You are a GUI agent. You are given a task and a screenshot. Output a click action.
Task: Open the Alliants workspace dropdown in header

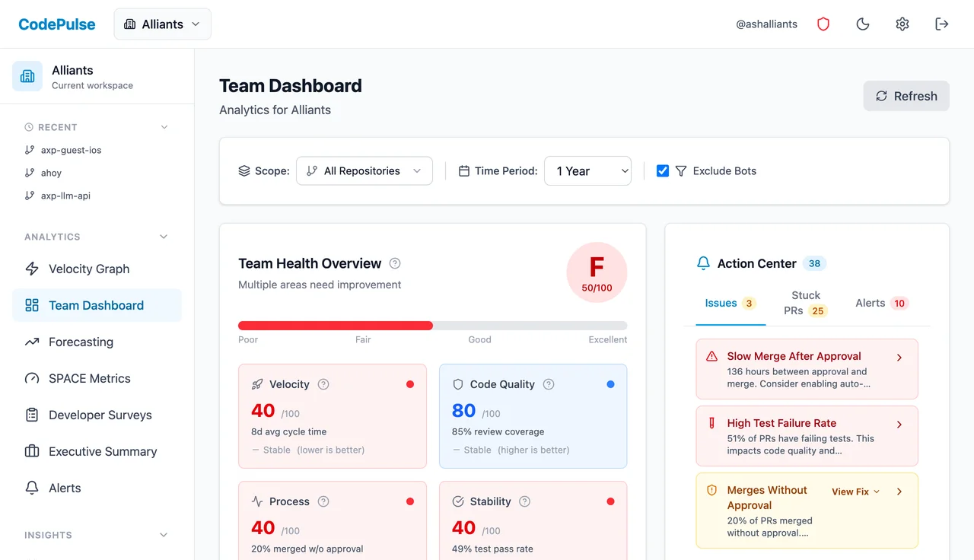pos(163,24)
